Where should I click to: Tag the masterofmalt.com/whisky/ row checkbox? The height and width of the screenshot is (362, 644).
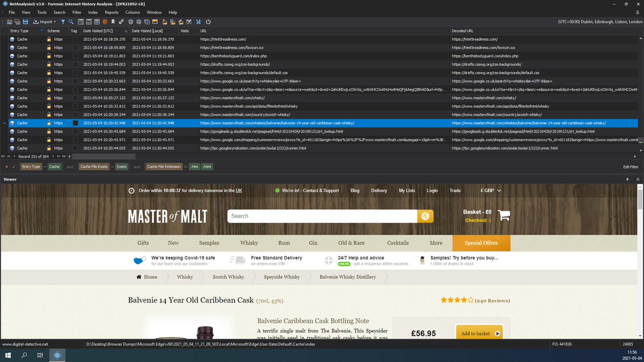(76, 98)
